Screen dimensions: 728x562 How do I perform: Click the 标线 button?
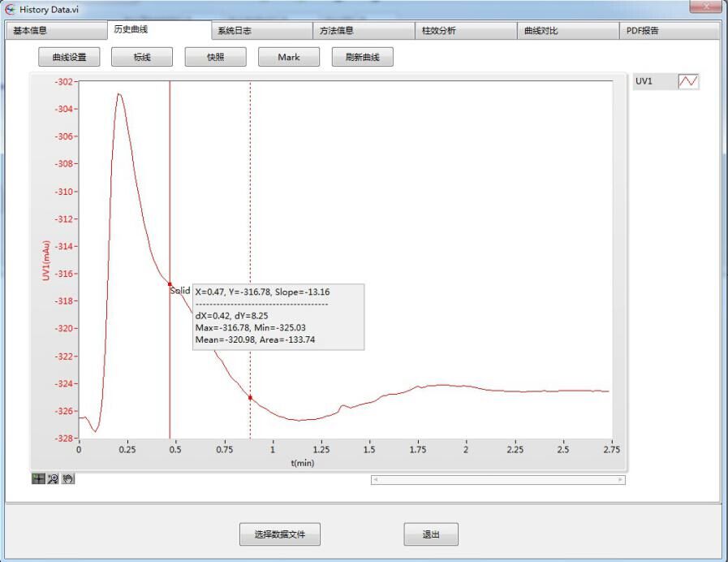coord(142,58)
